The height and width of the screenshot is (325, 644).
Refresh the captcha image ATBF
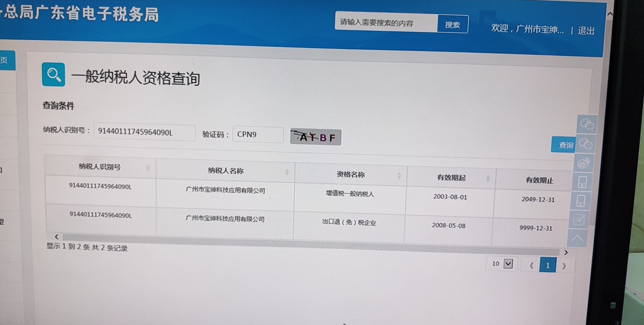click(x=315, y=137)
